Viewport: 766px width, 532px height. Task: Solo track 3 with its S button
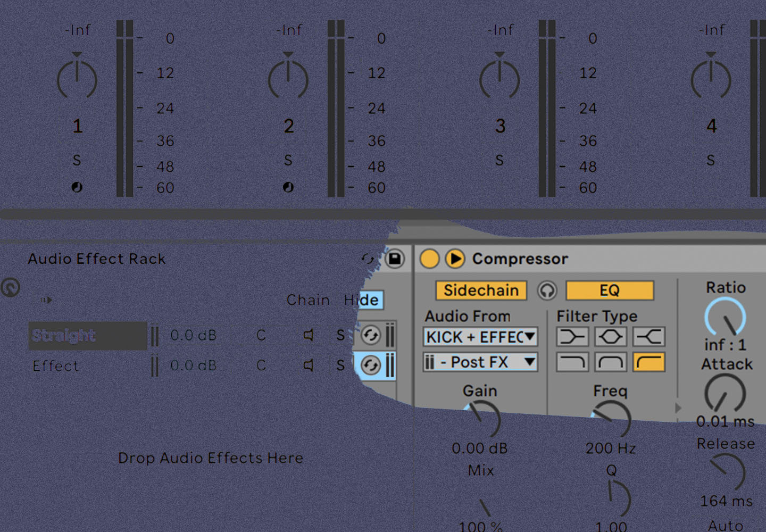pyautogui.click(x=499, y=160)
